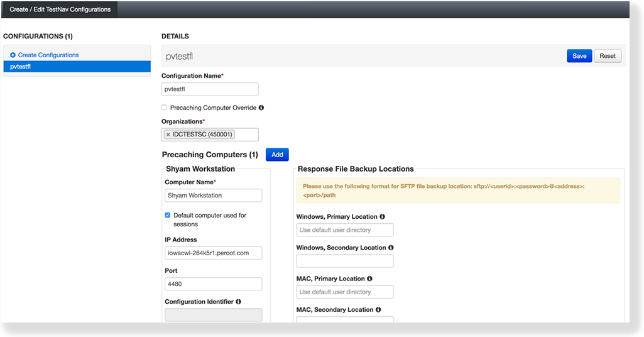This screenshot has width=644, height=337.
Task: Select the Create / Edit TestNav Configurations tab
Action: (60, 9)
